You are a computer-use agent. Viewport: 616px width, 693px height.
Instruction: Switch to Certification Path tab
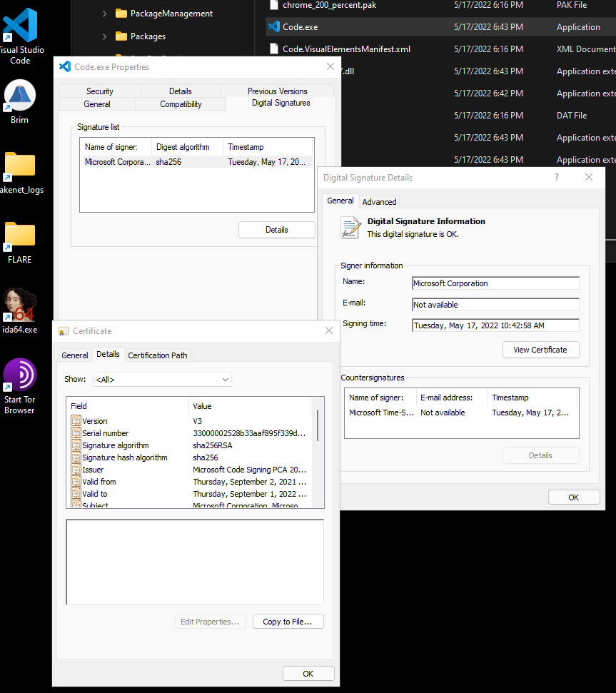point(158,355)
